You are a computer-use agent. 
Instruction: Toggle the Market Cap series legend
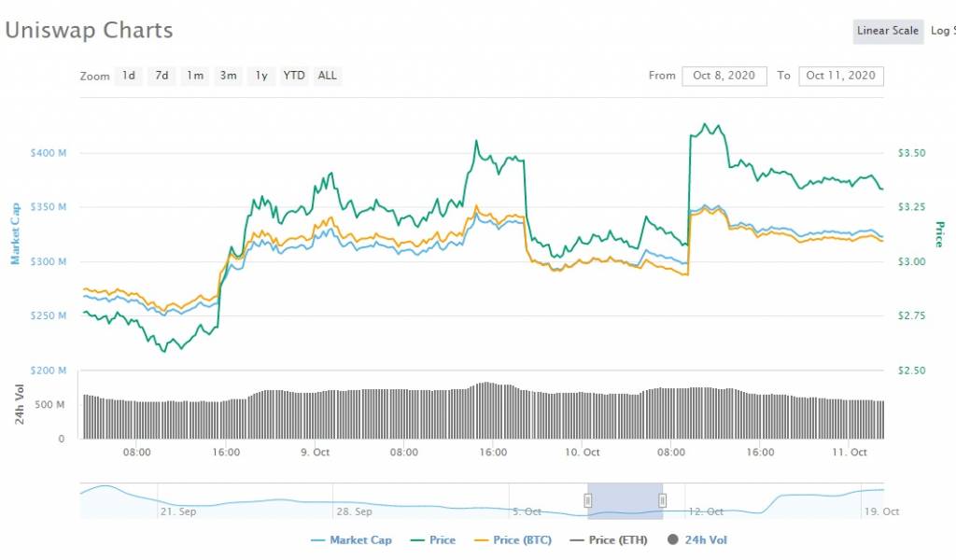[x=351, y=539]
